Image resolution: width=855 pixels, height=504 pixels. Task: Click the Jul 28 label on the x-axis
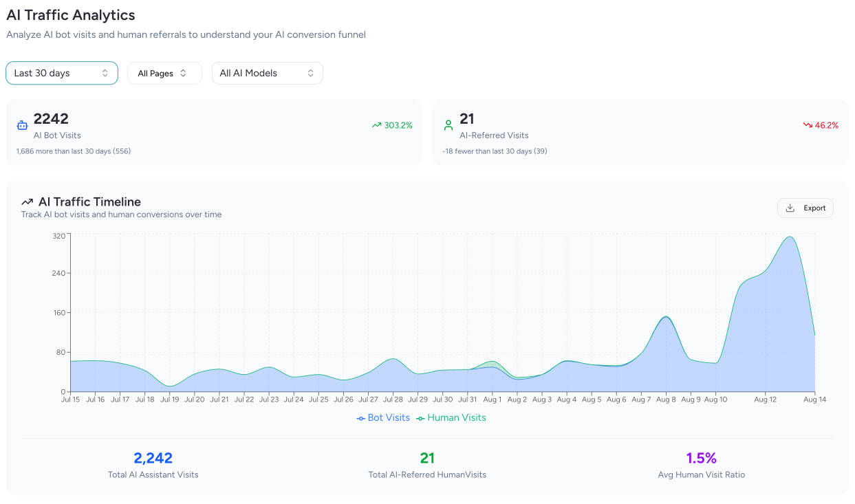[393, 399]
